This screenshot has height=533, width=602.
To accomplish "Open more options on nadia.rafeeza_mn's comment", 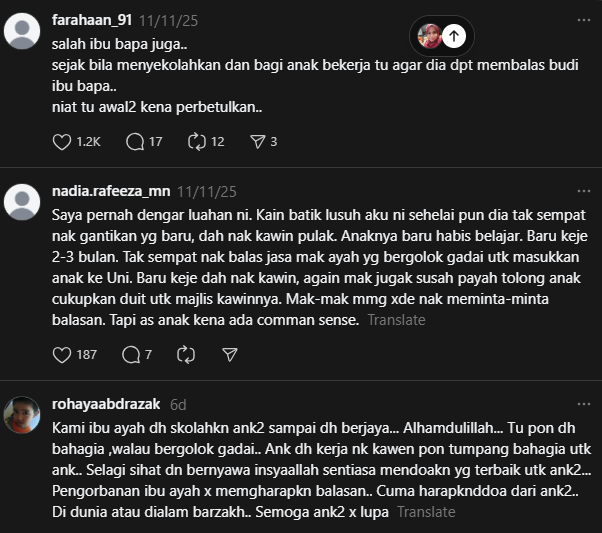I will point(584,190).
